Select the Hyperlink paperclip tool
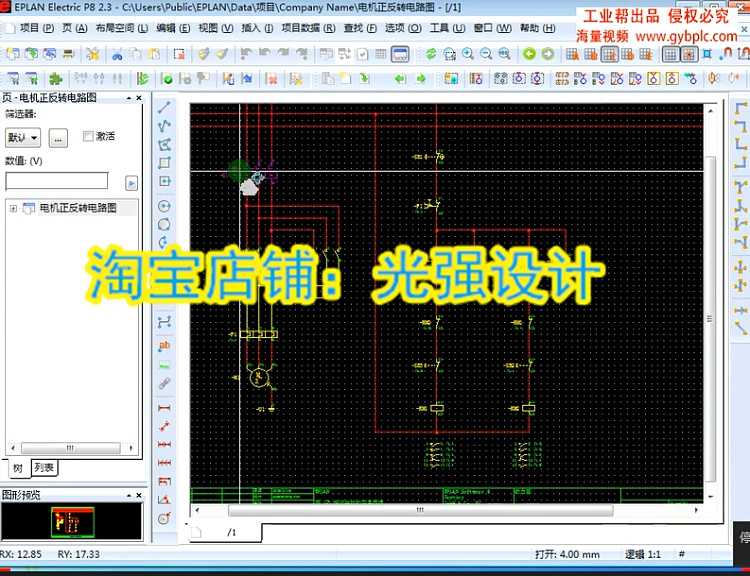This screenshot has height=576, width=750. tap(164, 384)
